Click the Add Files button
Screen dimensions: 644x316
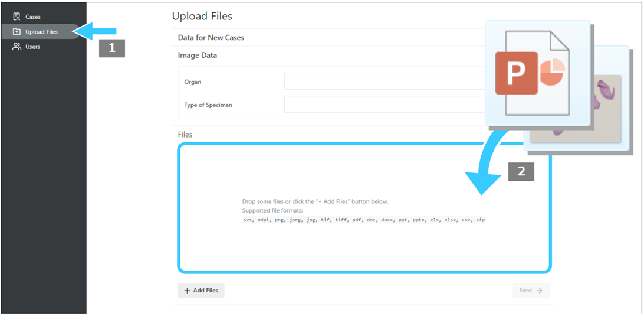click(x=201, y=291)
